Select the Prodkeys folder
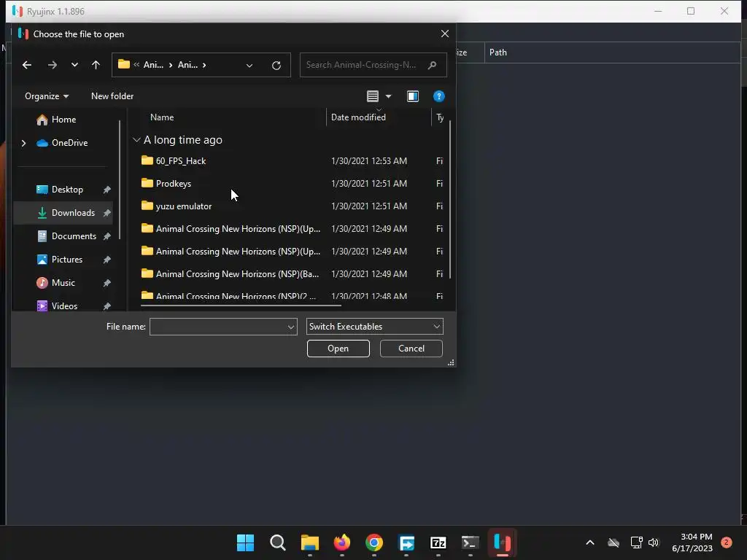747x560 pixels. coord(174,184)
